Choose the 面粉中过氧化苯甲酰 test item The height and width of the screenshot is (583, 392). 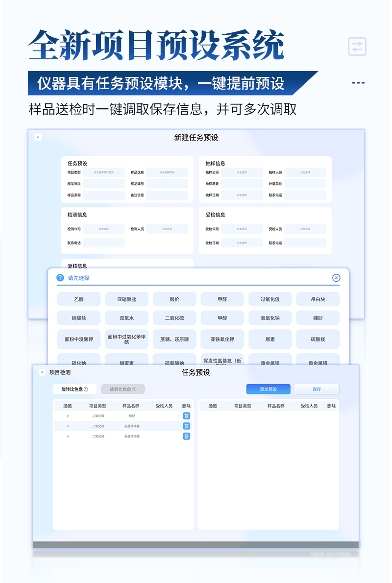tap(126, 339)
